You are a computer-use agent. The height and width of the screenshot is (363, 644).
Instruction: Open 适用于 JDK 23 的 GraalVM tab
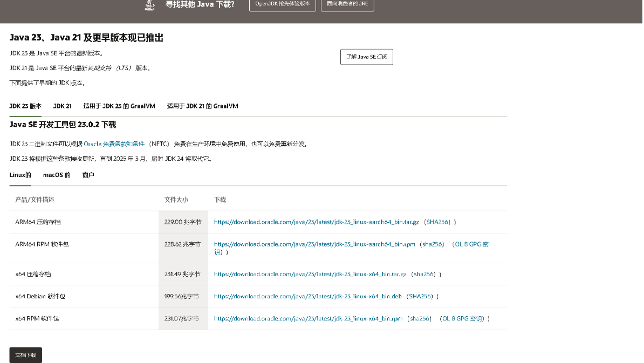pos(119,106)
